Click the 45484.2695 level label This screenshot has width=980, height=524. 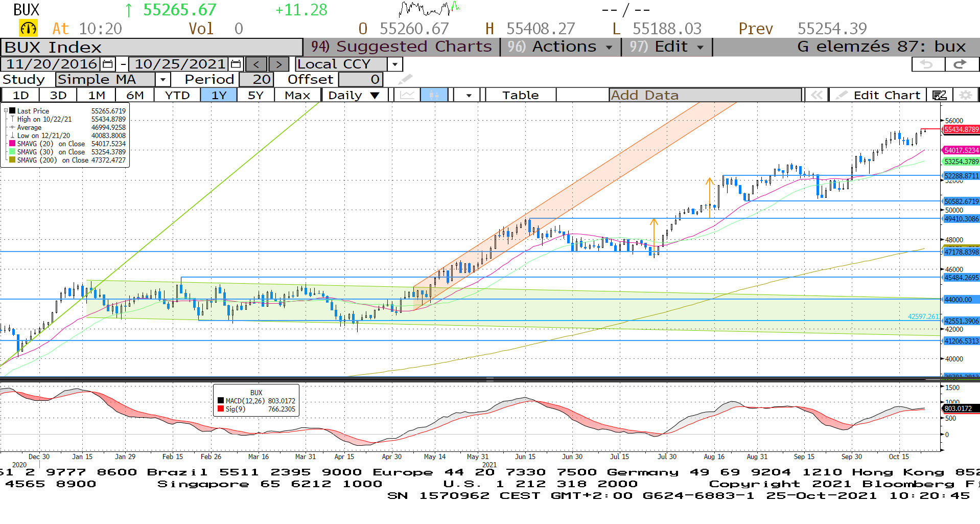click(x=961, y=278)
